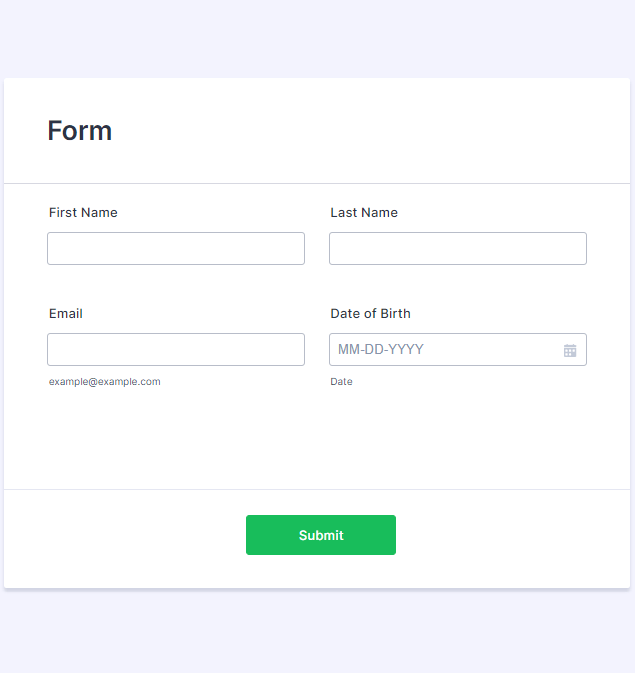Image resolution: width=635 pixels, height=673 pixels.
Task: Open the Date of Birth calendar picker icon
Action: pyautogui.click(x=570, y=350)
